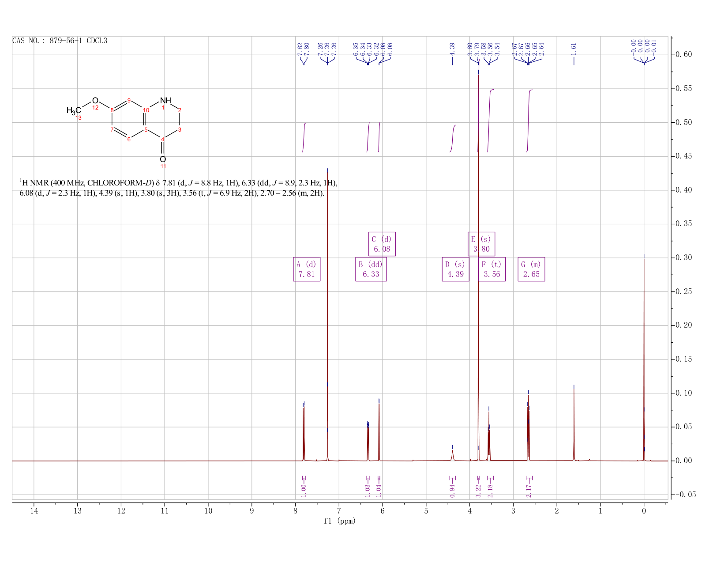Select the multiplet box D (s) 4.39
This screenshot has width=728, height=563.
coord(456,269)
